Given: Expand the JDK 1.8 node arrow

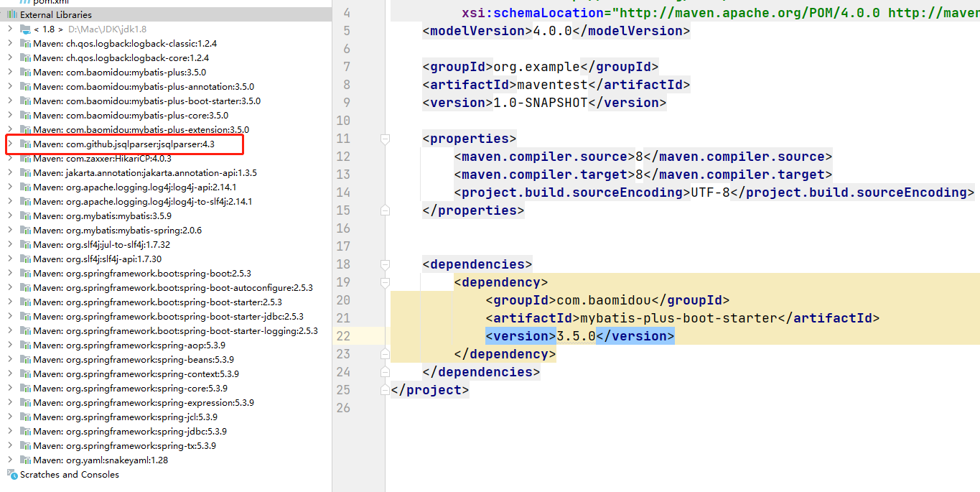Looking at the screenshot, I should [x=10, y=29].
